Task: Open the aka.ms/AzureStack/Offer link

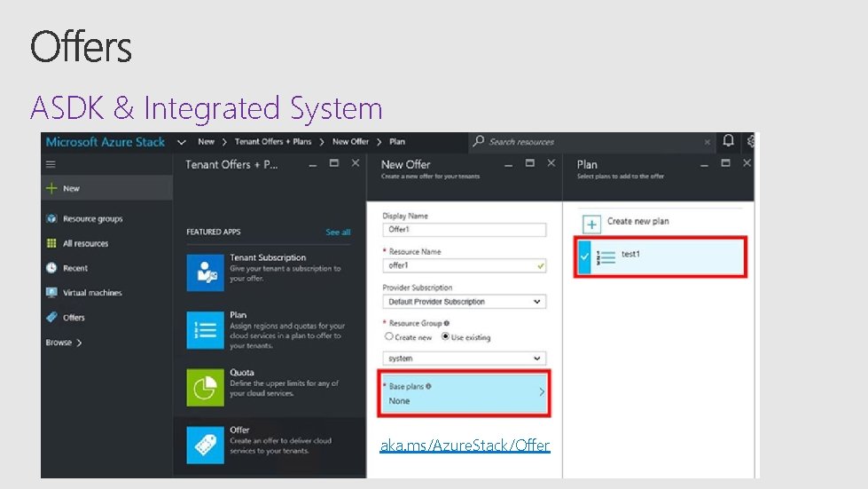Action: [x=465, y=446]
